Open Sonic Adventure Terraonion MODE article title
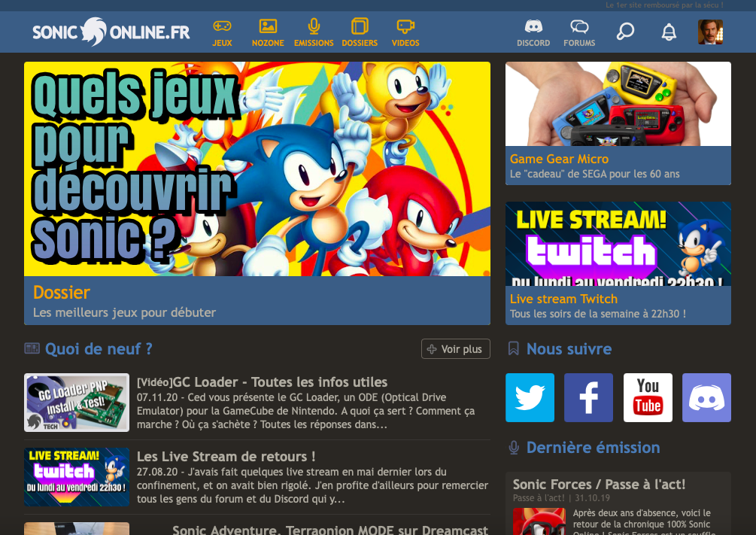The image size is (756, 535). pos(330,530)
